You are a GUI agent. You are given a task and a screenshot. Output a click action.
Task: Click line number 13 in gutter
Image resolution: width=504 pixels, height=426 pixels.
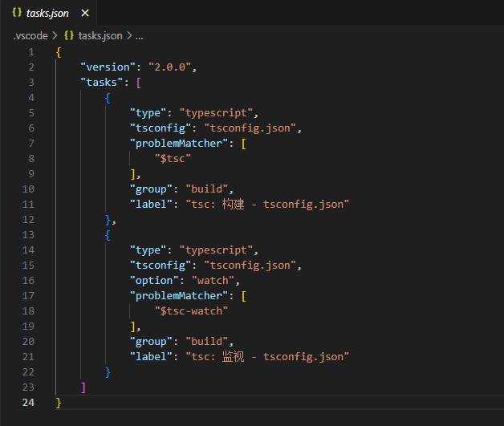click(28, 235)
